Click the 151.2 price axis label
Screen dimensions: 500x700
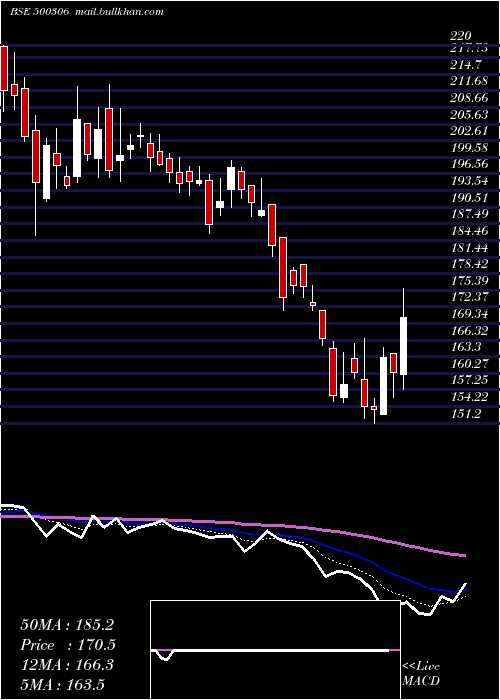point(466,414)
